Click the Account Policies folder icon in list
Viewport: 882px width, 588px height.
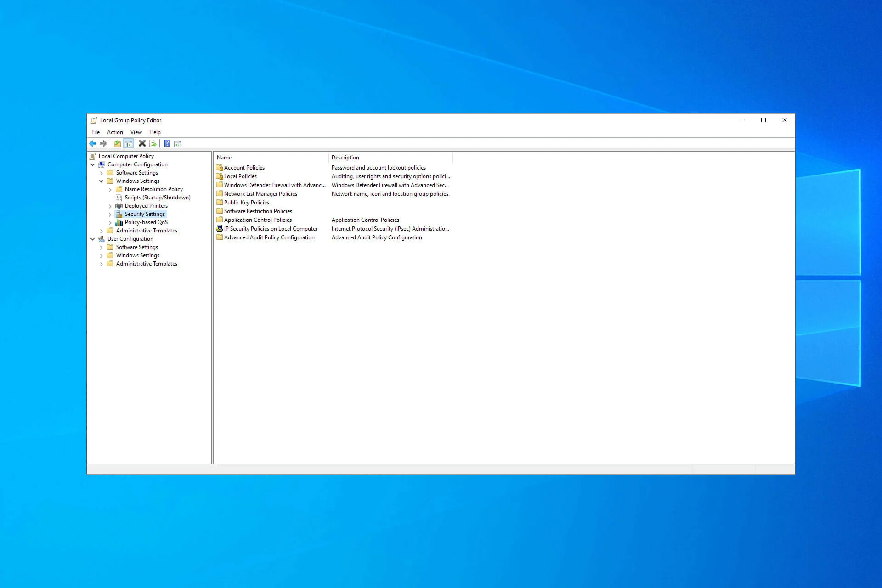220,167
